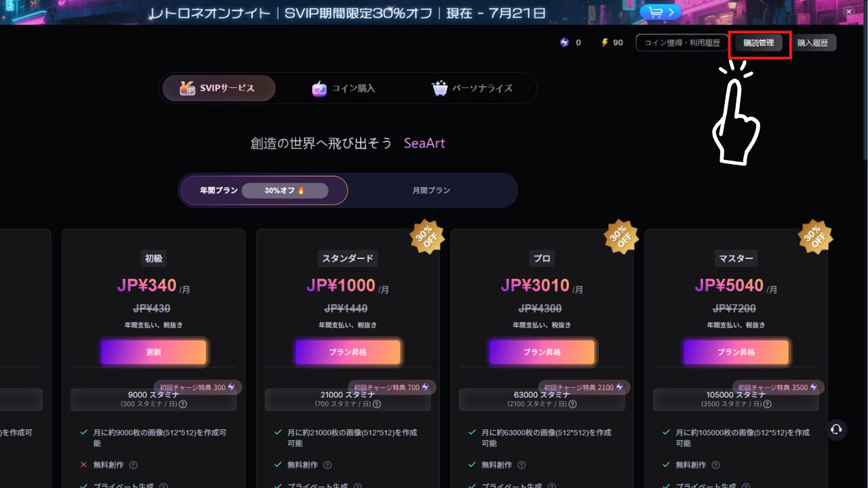Switch to the コイン購入 tab
The width and height of the screenshot is (868, 488).
343,88
